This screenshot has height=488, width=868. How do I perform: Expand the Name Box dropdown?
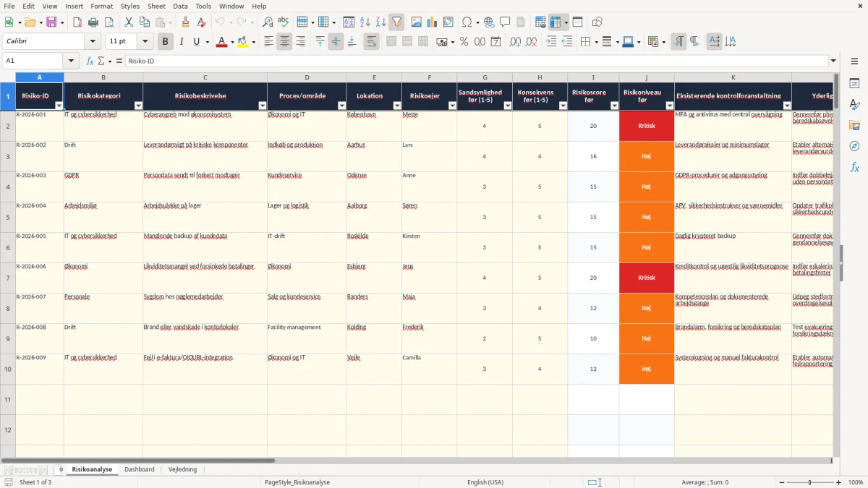tap(71, 61)
